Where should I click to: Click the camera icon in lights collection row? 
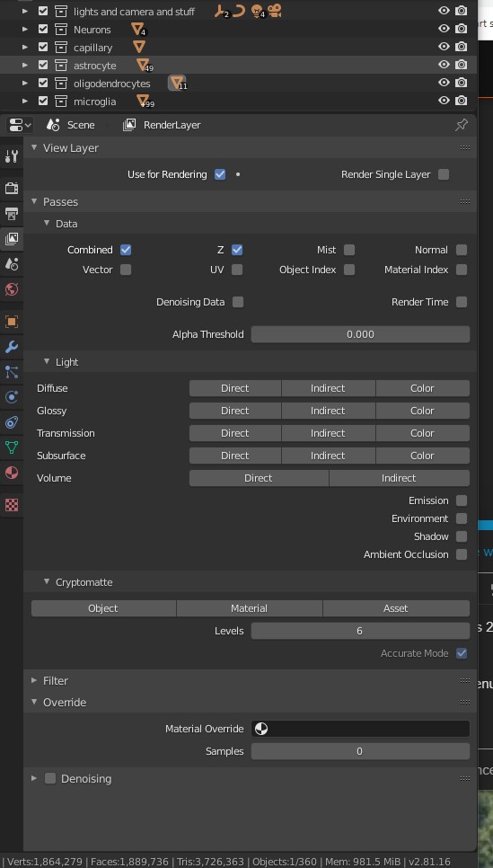(x=275, y=11)
